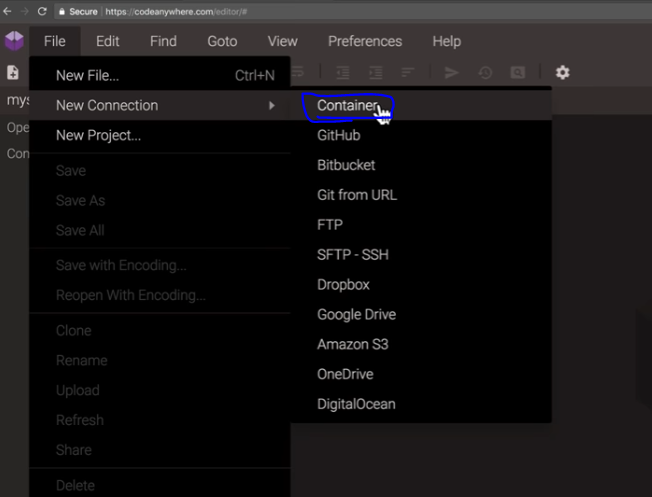Open the File menu
The width and height of the screenshot is (652, 497).
pos(54,41)
